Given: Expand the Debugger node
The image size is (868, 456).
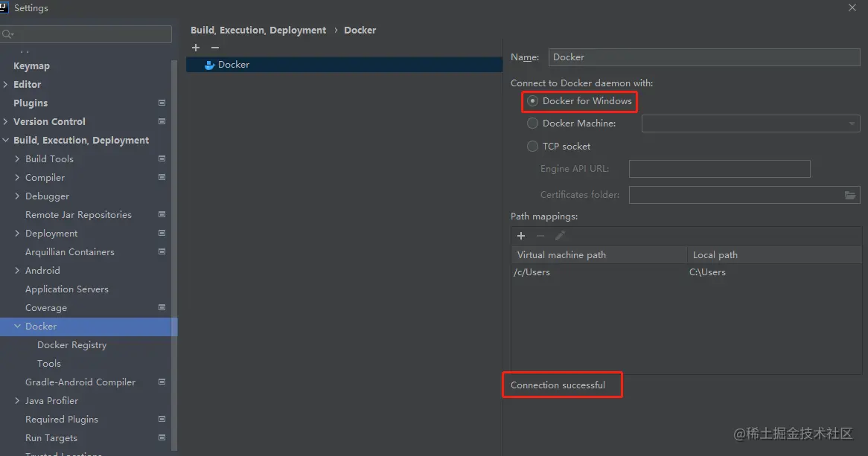Looking at the screenshot, I should click(17, 196).
